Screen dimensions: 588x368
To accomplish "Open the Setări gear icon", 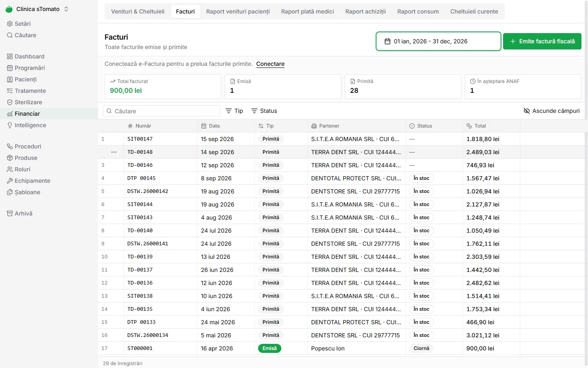I will coord(10,24).
